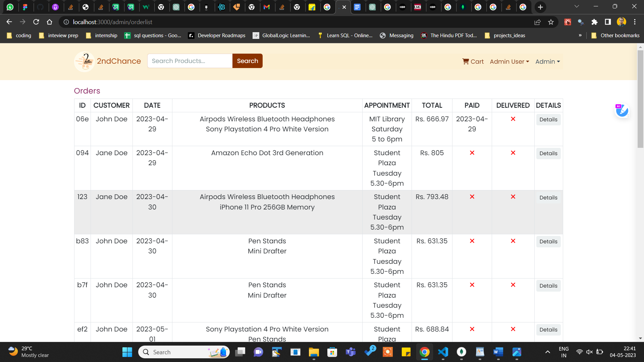The height and width of the screenshot is (362, 644).
Task: Click the 2ndChance logo image
Action: 84,61
